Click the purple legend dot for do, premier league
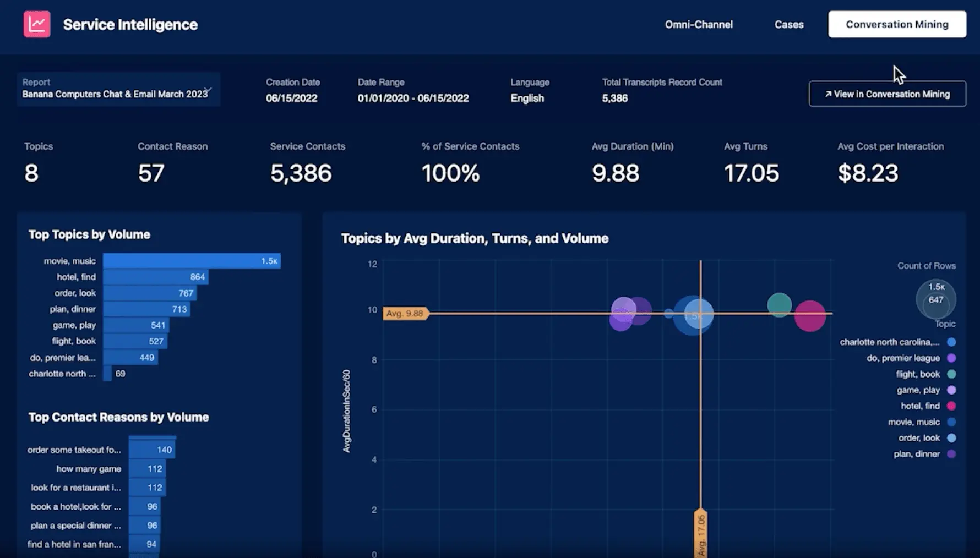 click(951, 358)
